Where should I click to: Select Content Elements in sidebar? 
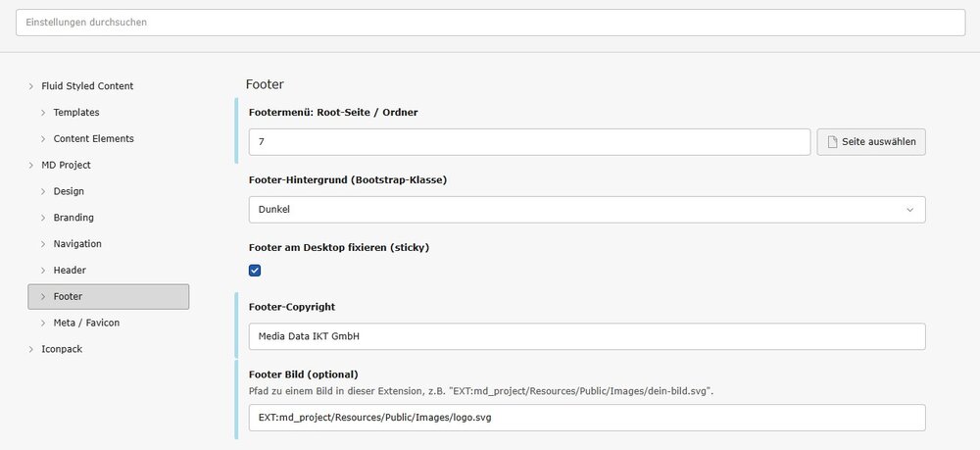[x=93, y=139]
